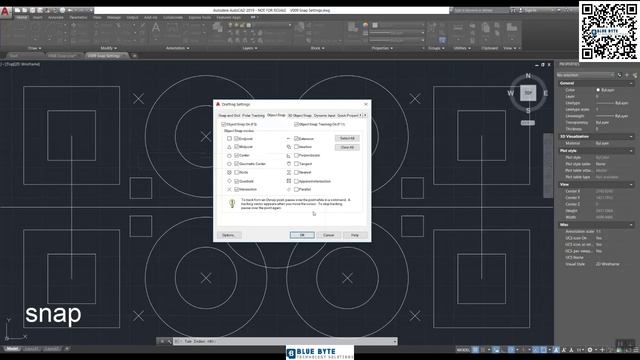Enable the Node snap mode
640x360 pixels.
(236, 172)
